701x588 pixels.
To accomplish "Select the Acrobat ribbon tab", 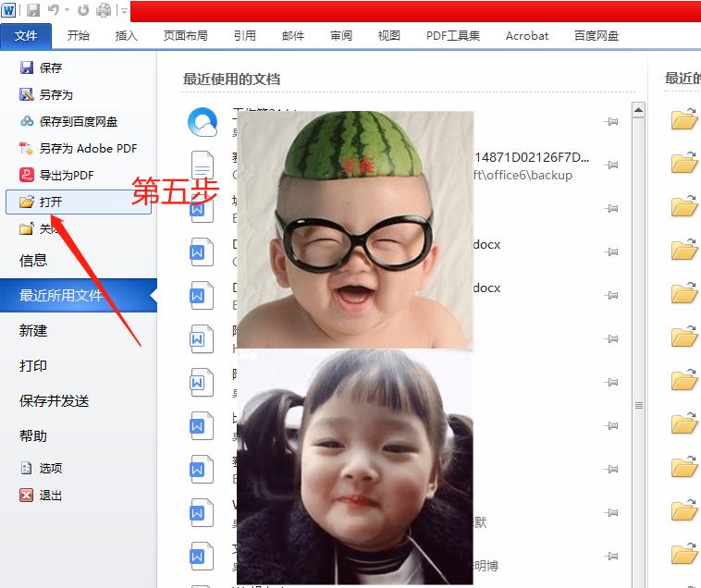I will (x=527, y=36).
